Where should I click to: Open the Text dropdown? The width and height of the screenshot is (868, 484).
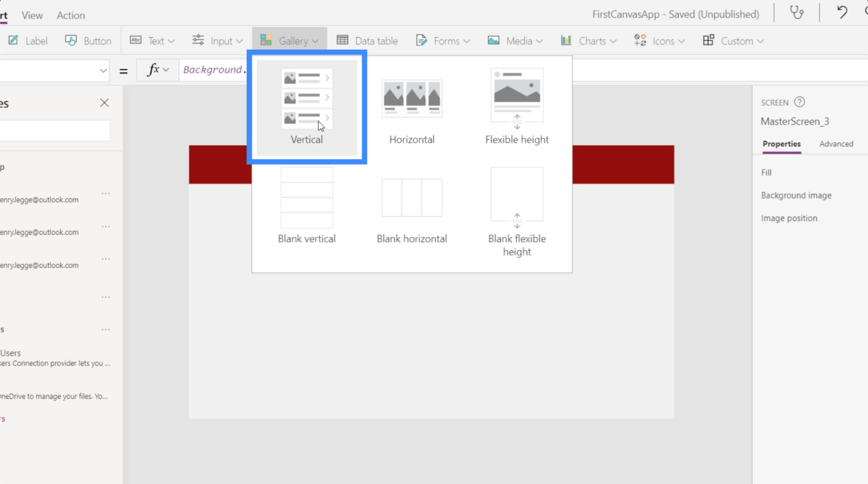[152, 41]
